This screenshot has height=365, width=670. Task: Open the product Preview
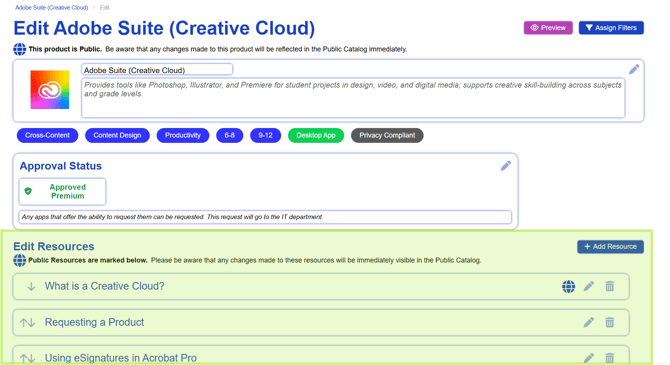click(x=548, y=28)
